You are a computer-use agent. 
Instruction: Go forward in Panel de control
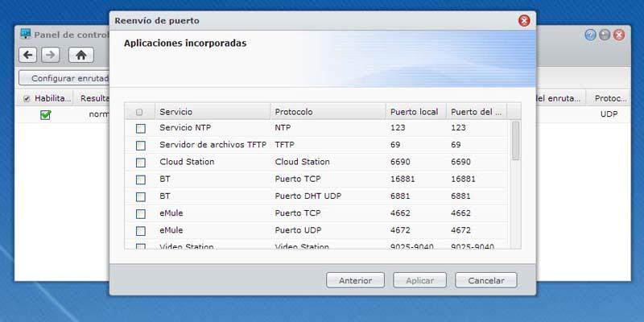(51, 55)
